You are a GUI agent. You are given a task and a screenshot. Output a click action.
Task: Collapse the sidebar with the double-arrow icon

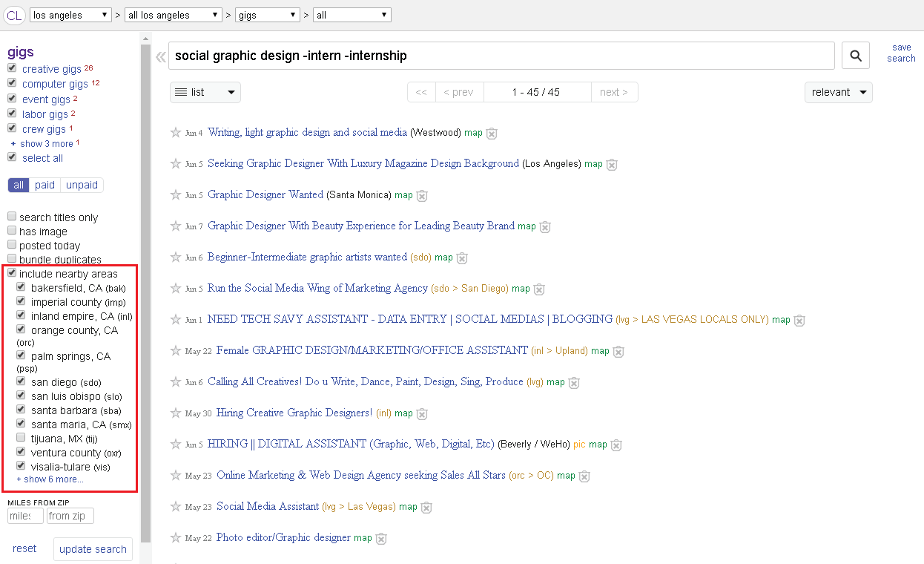(x=160, y=56)
